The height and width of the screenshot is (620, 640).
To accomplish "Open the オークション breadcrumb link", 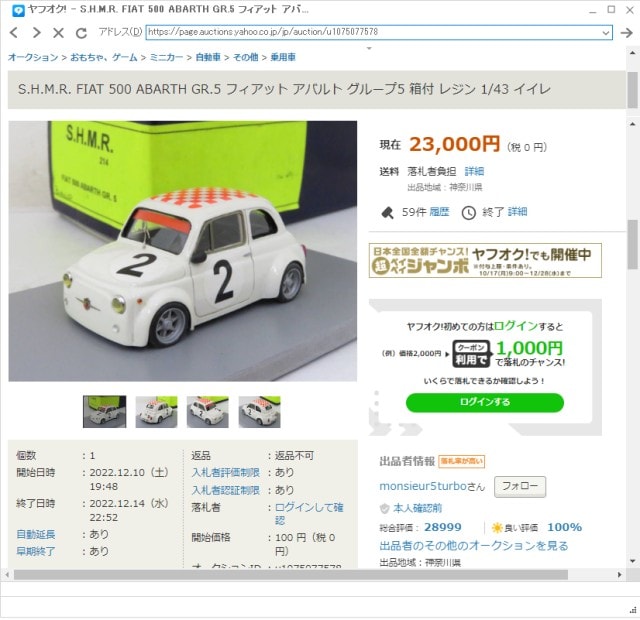I will click(33, 57).
